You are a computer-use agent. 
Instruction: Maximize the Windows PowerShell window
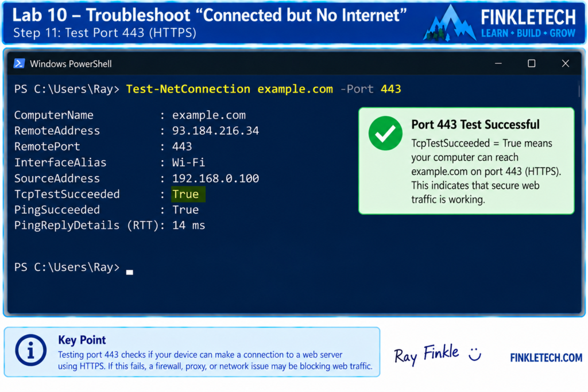point(531,63)
